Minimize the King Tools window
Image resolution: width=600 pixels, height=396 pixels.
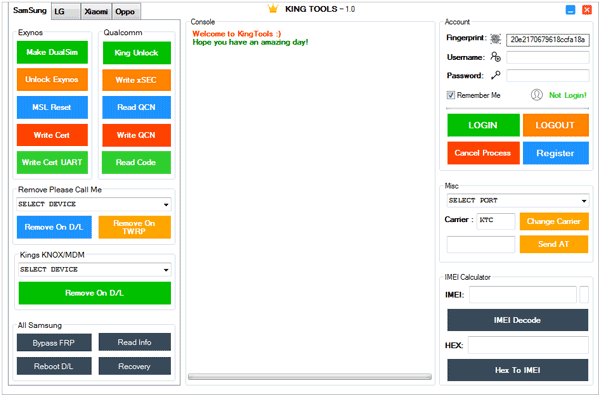coord(571,10)
